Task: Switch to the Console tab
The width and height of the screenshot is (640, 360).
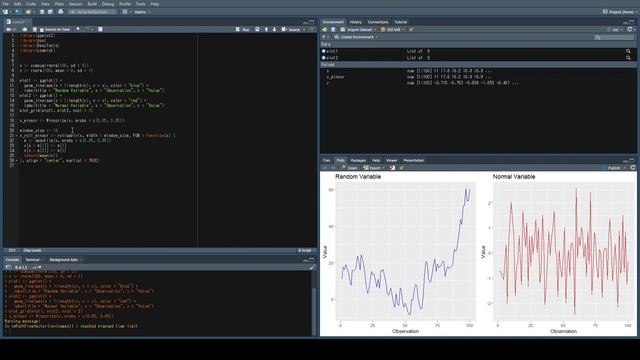Action: tap(12, 260)
